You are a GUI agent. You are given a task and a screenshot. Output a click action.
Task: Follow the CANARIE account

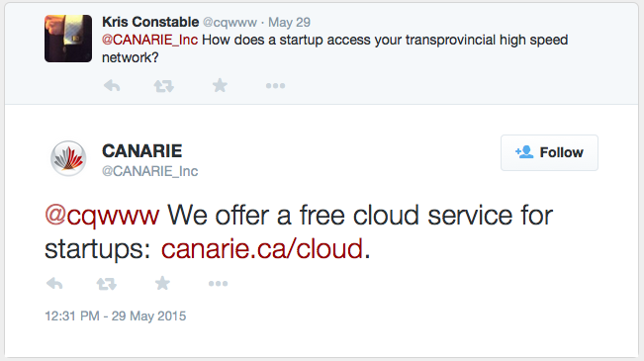pyautogui.click(x=549, y=152)
